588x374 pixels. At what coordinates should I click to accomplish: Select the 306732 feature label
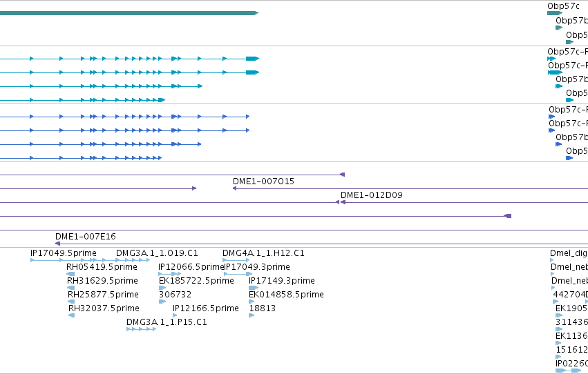[175, 295]
